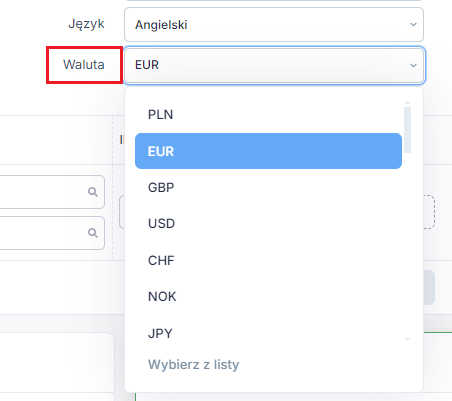
Task: Click the Wybierz z listy placeholder
Action: tap(193, 364)
